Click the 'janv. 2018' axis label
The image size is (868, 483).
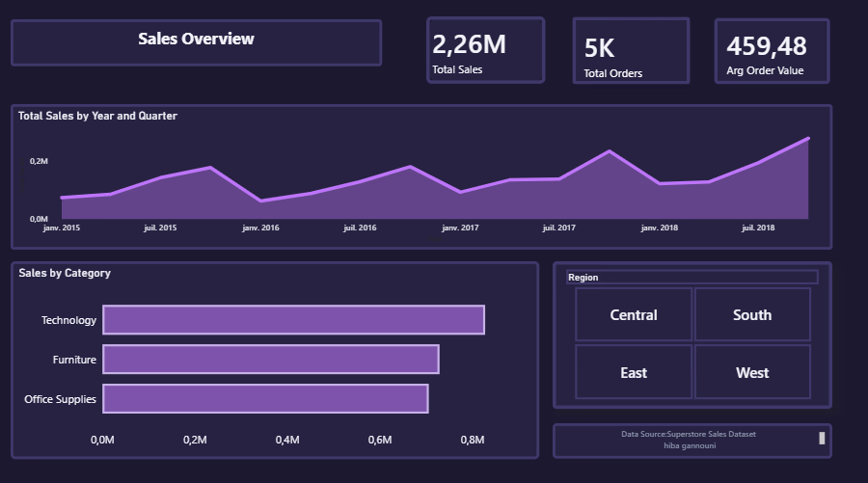[x=660, y=228]
